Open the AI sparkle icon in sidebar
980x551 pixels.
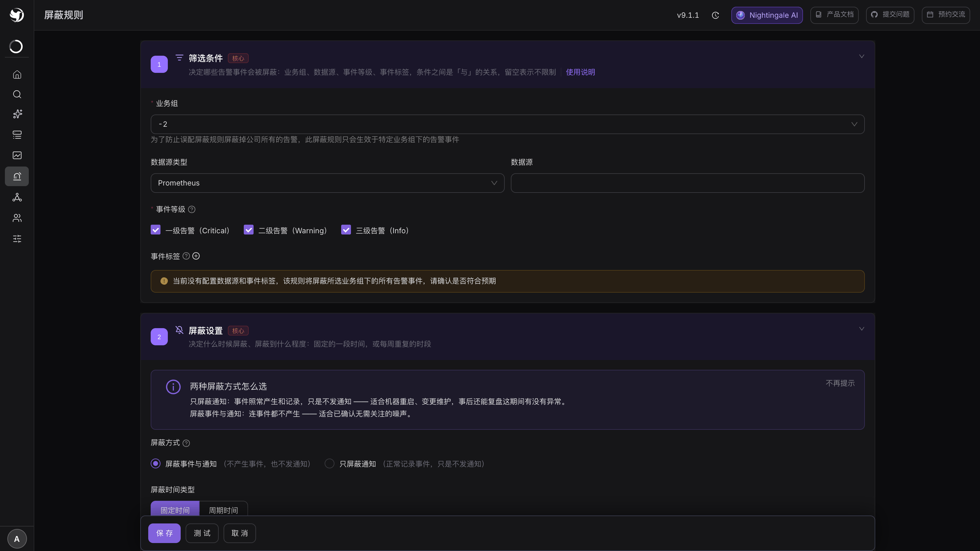17,114
